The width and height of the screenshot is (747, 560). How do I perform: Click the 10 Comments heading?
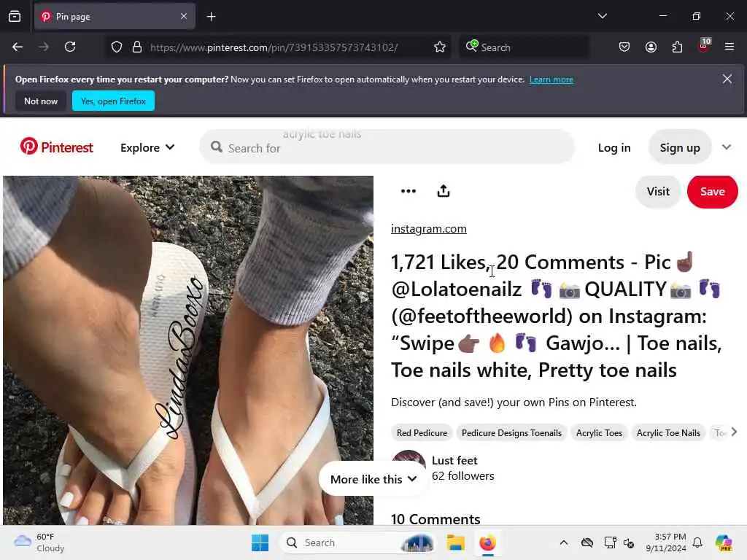pyautogui.click(x=436, y=518)
